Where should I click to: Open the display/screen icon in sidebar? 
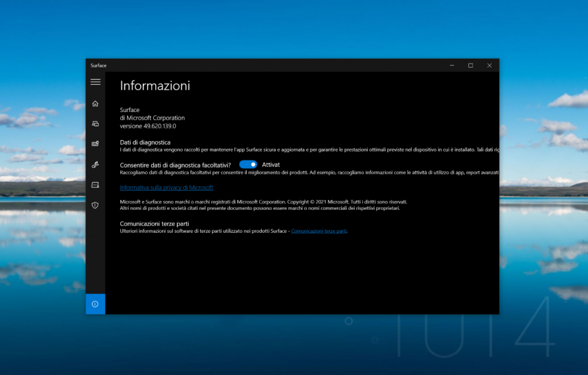95,184
